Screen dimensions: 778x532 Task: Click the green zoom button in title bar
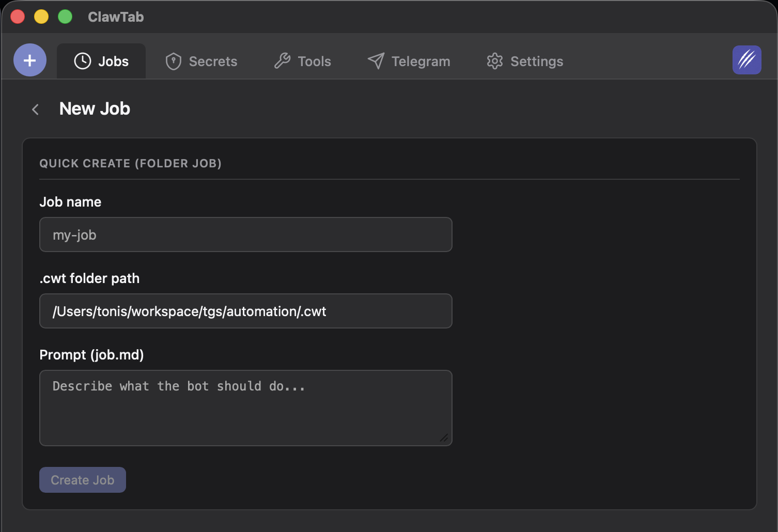(x=65, y=16)
